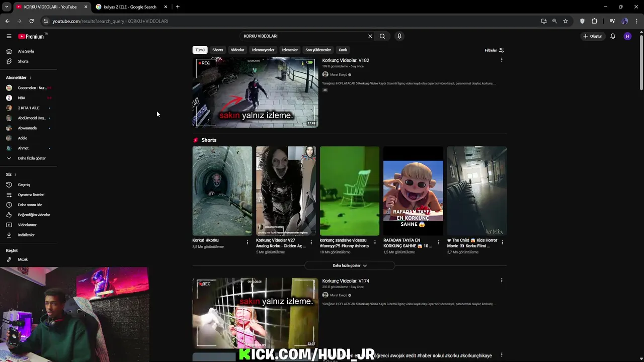This screenshot has height=362, width=644.
Task: Start voice search with the microphone icon
Action: pyautogui.click(x=399, y=36)
